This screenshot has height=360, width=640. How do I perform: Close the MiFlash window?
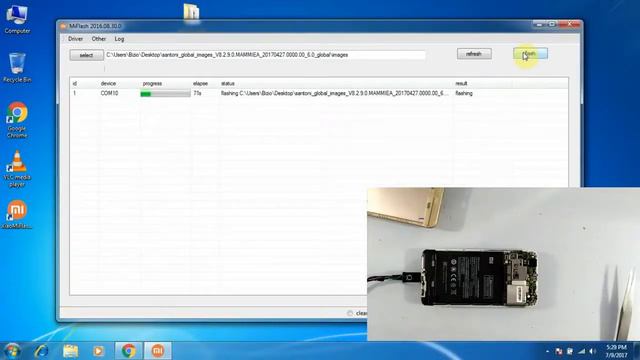[x=569, y=24]
